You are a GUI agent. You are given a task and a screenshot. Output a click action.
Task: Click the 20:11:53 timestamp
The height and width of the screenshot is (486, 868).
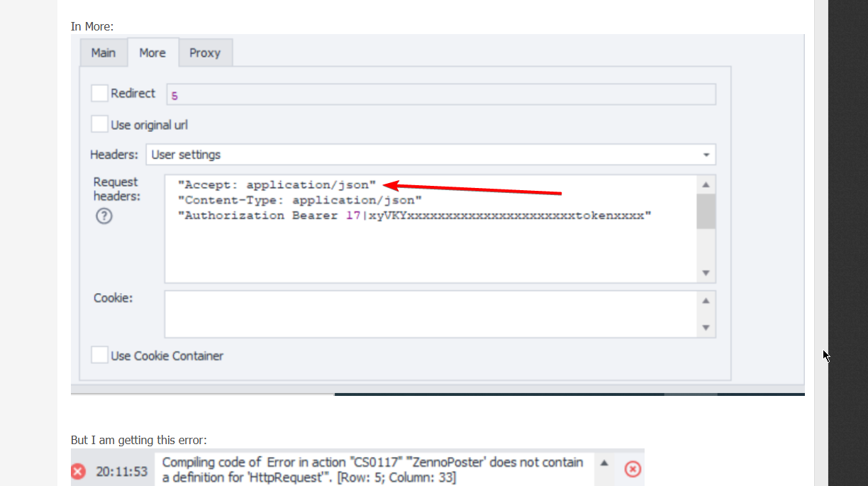123,471
